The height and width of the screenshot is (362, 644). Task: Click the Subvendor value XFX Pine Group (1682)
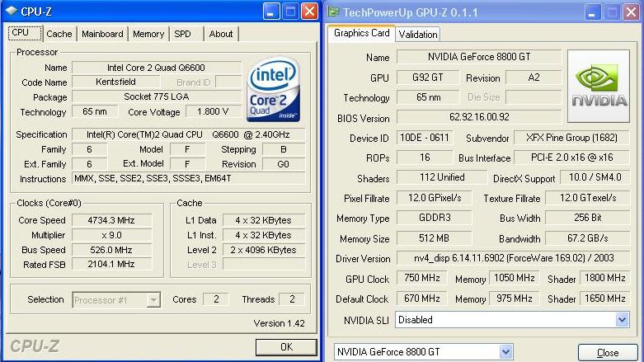pyautogui.click(x=571, y=138)
